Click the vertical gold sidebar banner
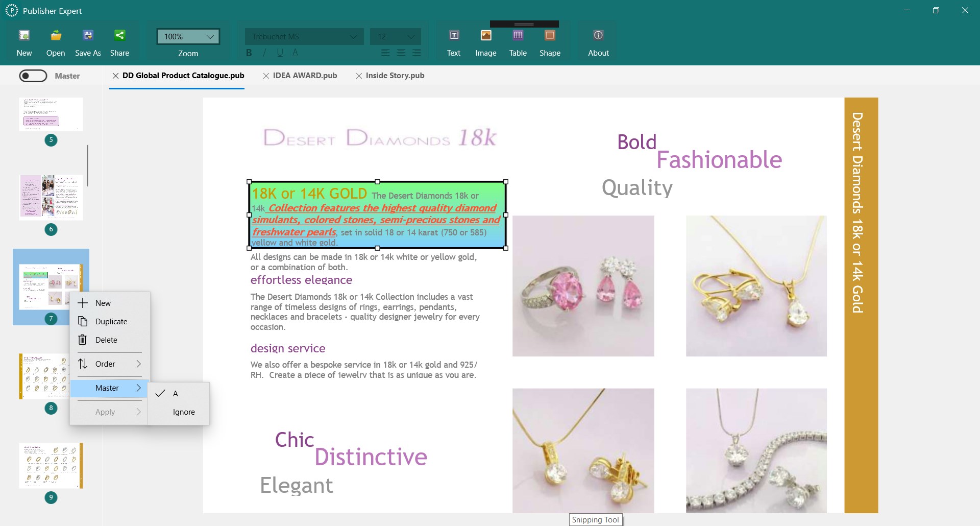Screen dimensions: 980x526 click(x=861, y=305)
